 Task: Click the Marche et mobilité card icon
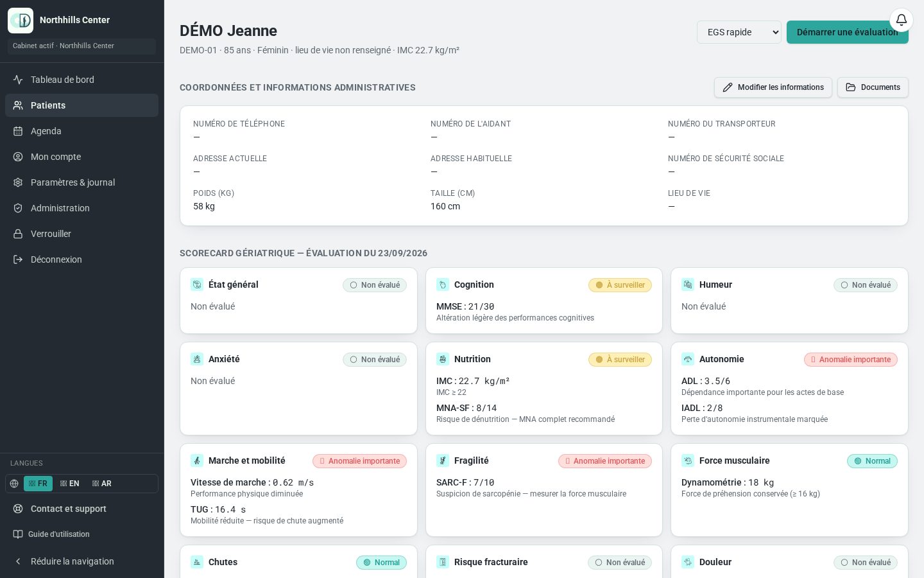click(197, 460)
